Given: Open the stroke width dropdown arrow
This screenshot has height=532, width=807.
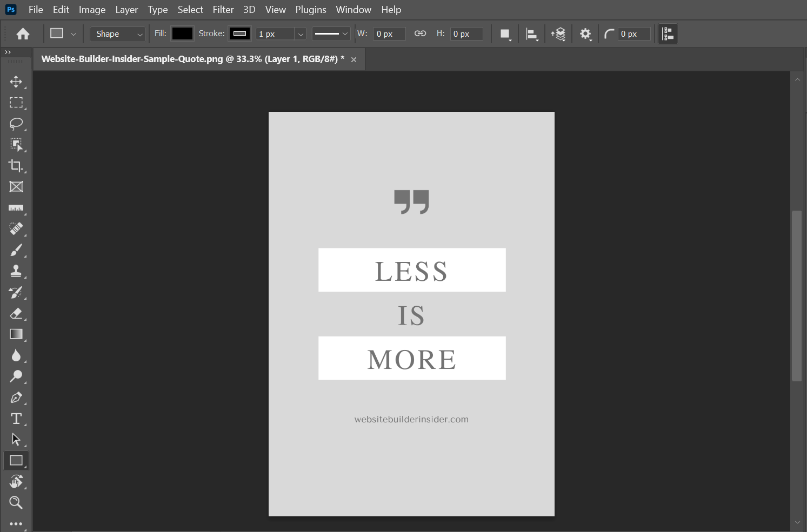Looking at the screenshot, I should (x=301, y=34).
